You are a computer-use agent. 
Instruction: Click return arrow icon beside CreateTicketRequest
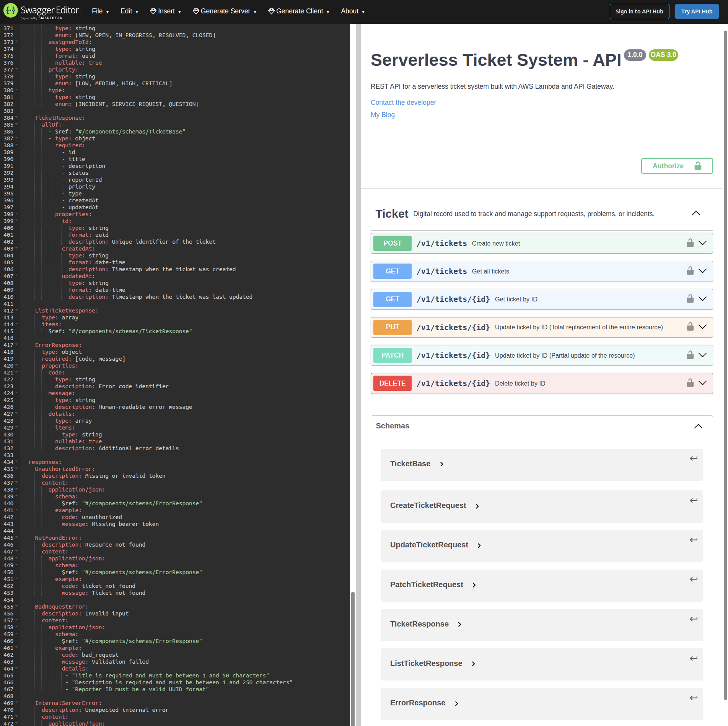693,500
